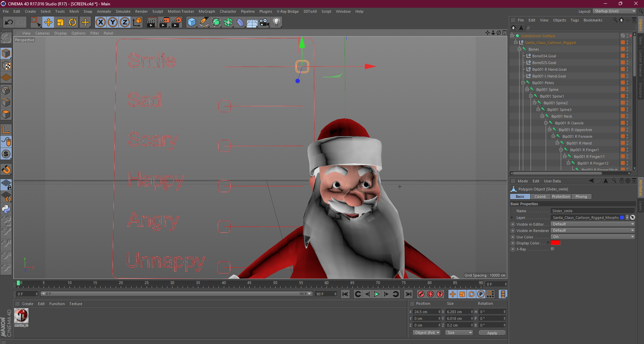Switch to the Coord. attribute tab
Viewport: 644px width, 344px height.
click(x=540, y=196)
